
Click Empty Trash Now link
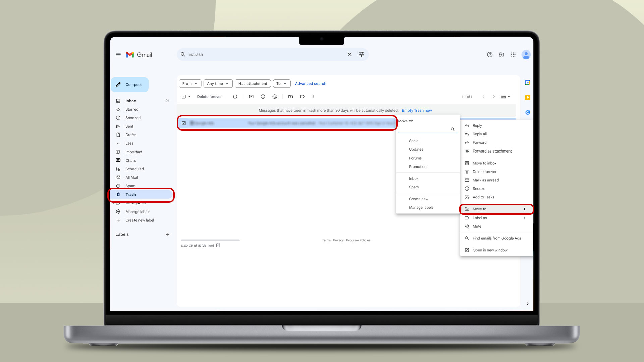[417, 110]
